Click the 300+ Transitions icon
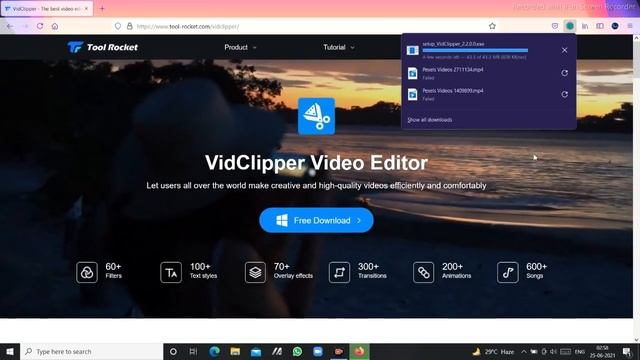This screenshot has width=640, height=360. (x=339, y=272)
